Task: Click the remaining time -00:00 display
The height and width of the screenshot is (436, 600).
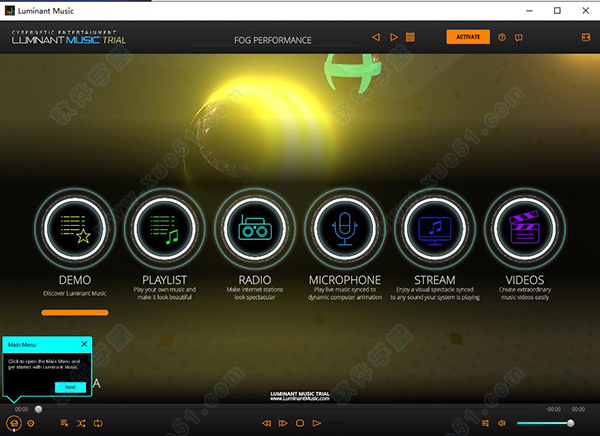Action: [x=554, y=409]
